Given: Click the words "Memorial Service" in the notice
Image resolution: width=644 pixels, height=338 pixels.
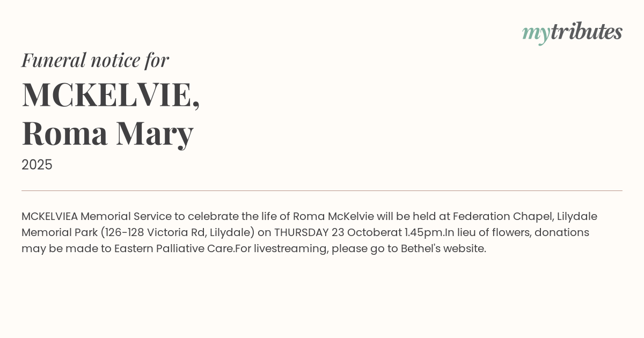Looking at the screenshot, I should click(x=126, y=216).
